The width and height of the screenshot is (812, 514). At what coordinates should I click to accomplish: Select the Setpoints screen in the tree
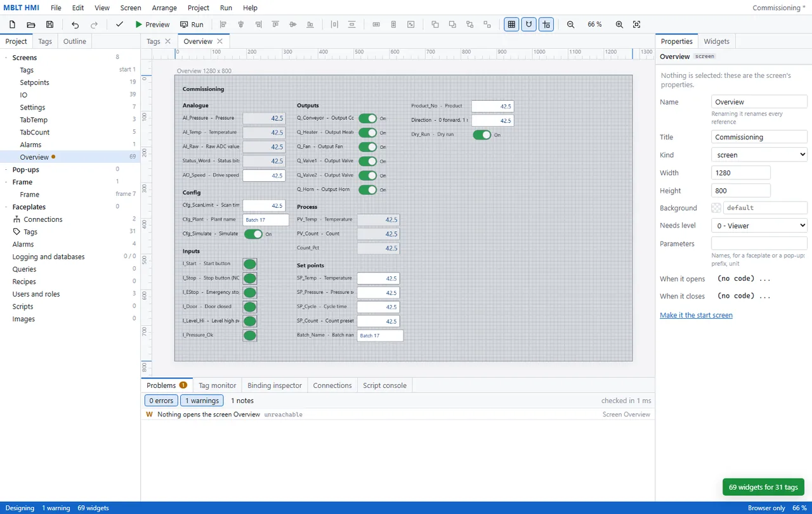click(x=70, y=82)
